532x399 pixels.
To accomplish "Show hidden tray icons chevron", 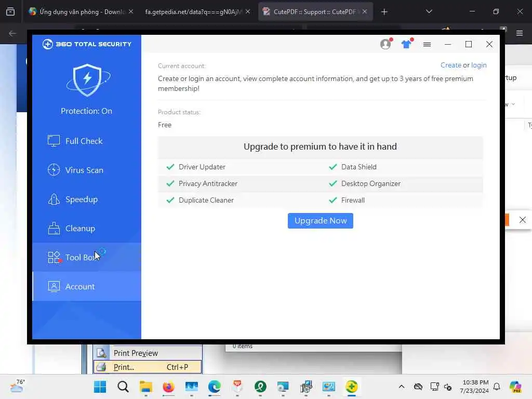I will pyautogui.click(x=402, y=387).
